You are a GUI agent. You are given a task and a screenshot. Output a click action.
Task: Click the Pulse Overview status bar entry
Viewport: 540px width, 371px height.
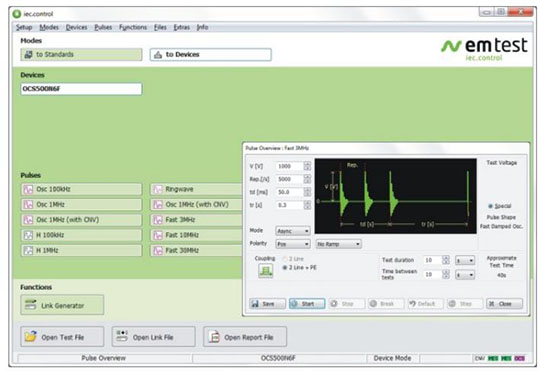pos(104,358)
